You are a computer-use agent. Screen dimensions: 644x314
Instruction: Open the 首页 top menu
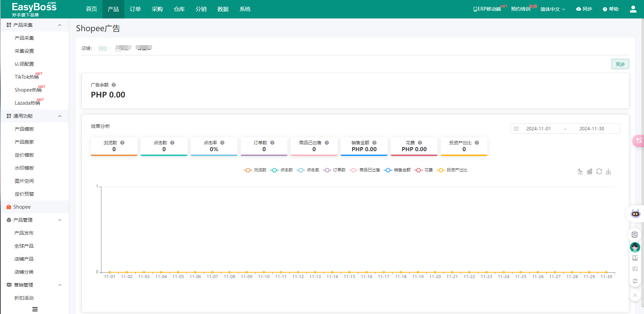tap(91, 9)
